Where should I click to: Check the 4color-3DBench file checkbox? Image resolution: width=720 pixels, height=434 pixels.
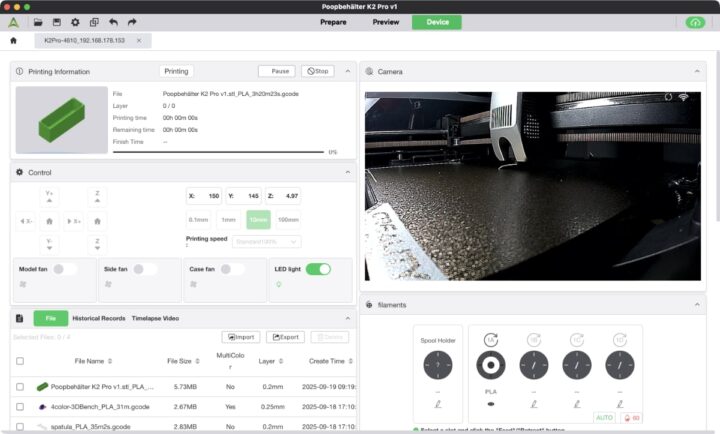(19, 406)
